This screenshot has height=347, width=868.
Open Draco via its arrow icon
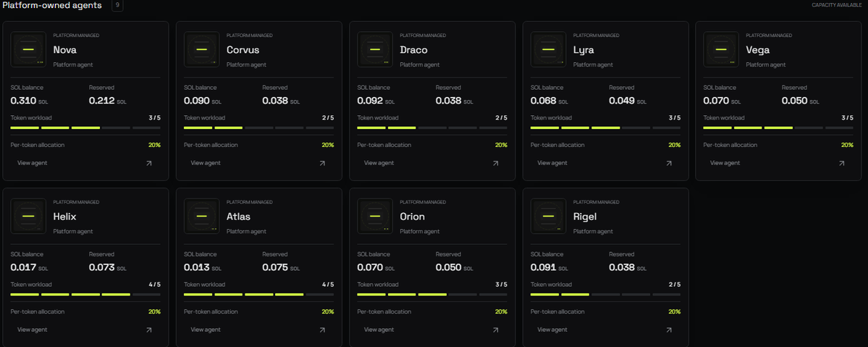pyautogui.click(x=495, y=164)
